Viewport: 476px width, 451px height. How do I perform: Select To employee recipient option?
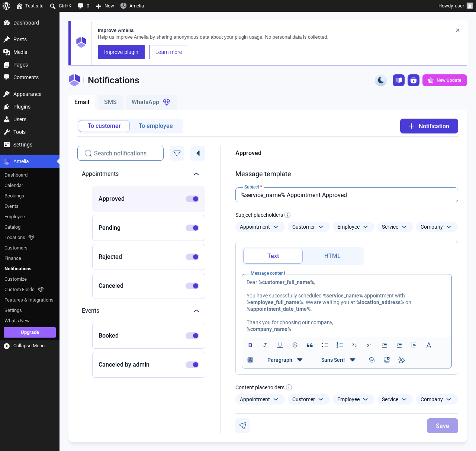point(156,126)
